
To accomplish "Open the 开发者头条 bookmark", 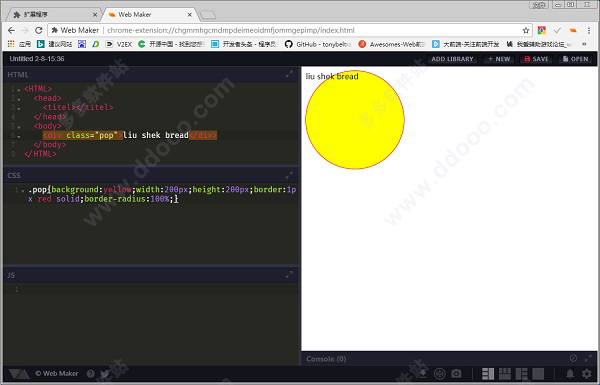I will click(245, 44).
